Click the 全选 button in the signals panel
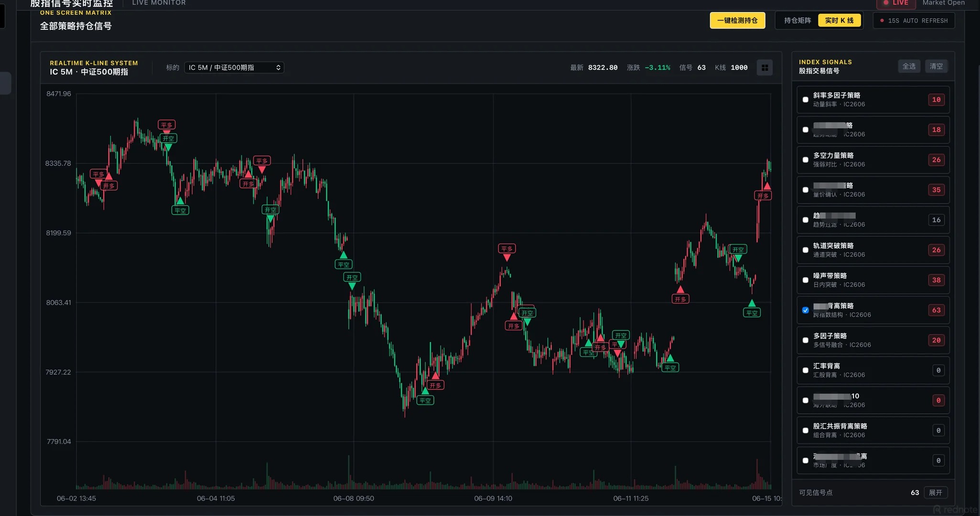Viewport: 980px width, 516px height. (x=909, y=66)
